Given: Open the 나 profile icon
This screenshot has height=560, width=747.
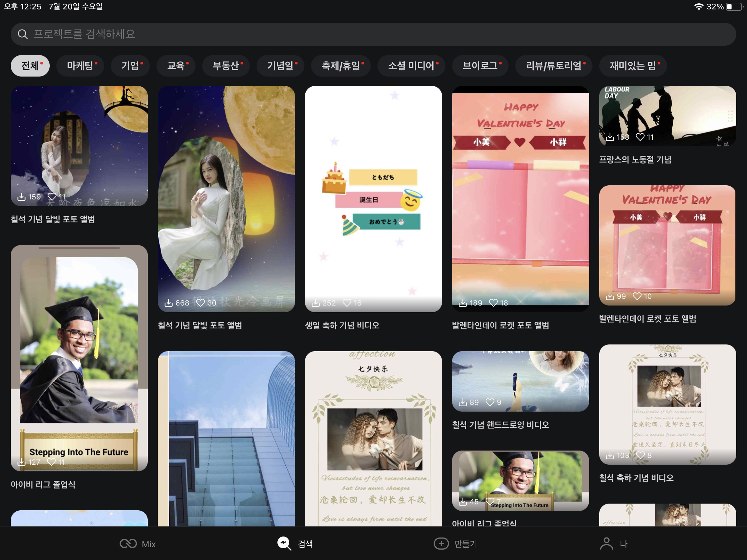Looking at the screenshot, I should pyautogui.click(x=606, y=544).
